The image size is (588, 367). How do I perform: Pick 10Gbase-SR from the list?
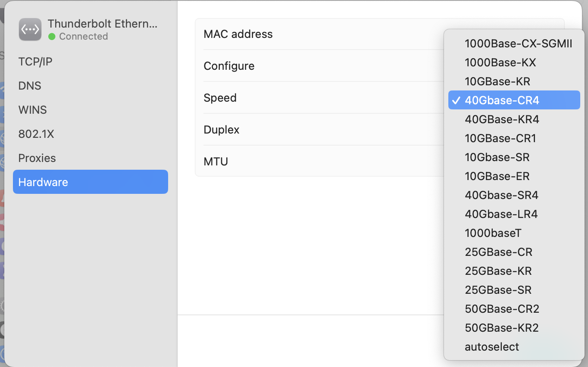(497, 157)
